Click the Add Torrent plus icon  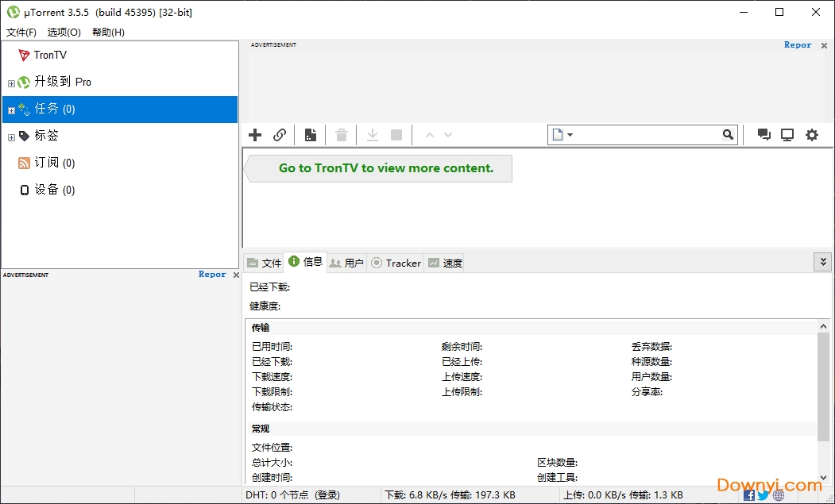(x=254, y=135)
